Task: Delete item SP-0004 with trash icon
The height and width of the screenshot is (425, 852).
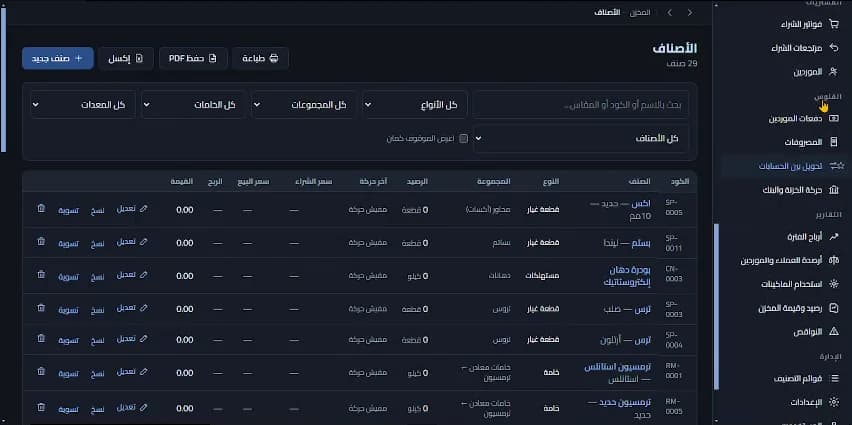Action: (x=41, y=338)
